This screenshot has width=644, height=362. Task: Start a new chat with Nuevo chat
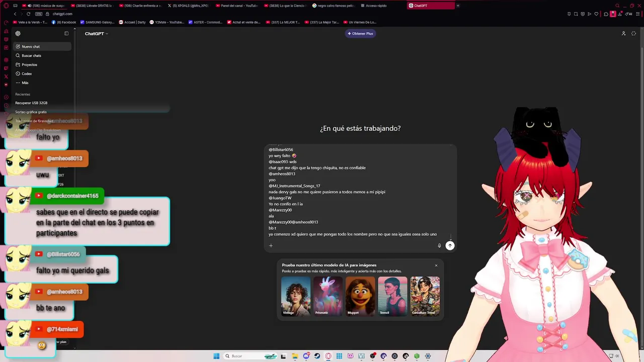tap(42, 47)
